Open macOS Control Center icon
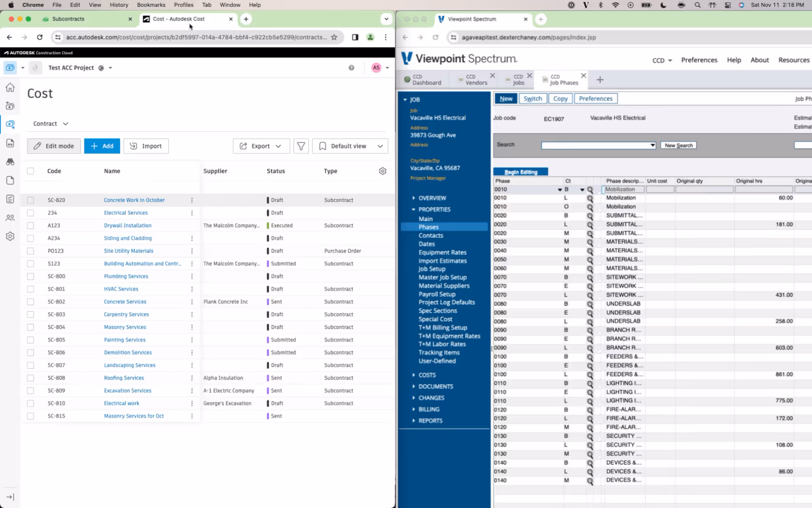Image resolution: width=812 pixels, height=508 pixels. (727, 5)
